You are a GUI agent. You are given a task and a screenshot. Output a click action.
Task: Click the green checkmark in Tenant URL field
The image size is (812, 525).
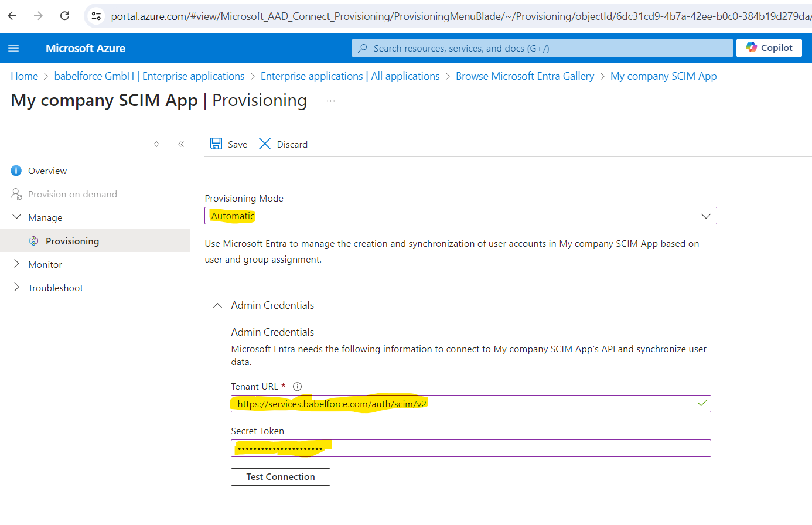pos(702,404)
